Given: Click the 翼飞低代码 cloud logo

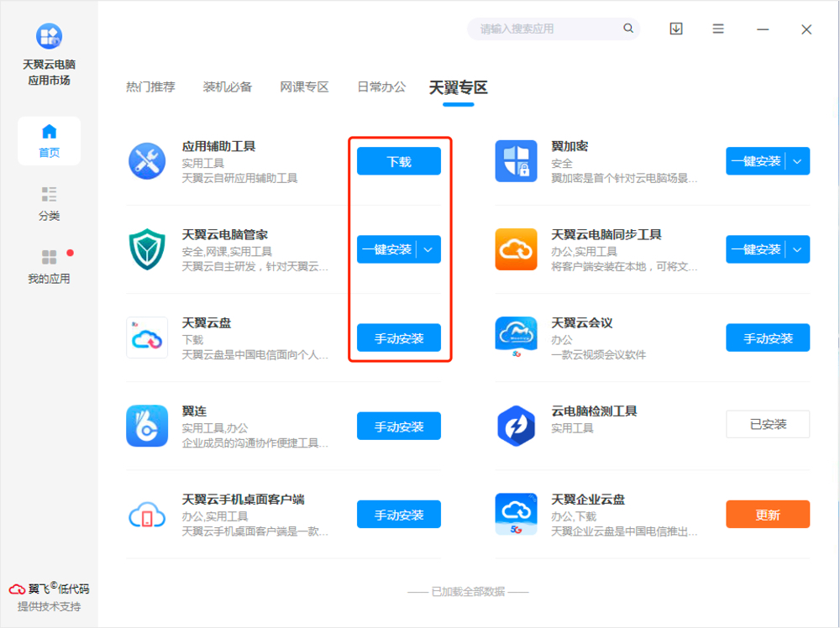Looking at the screenshot, I should point(17,589).
